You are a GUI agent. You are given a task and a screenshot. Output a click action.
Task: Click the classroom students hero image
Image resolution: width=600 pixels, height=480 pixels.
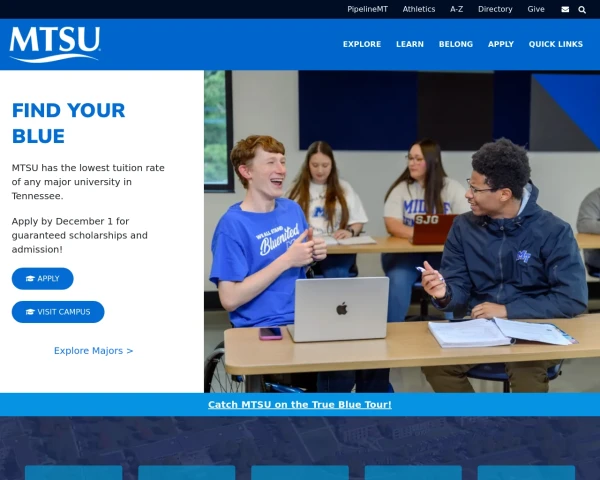pyautogui.click(x=402, y=231)
